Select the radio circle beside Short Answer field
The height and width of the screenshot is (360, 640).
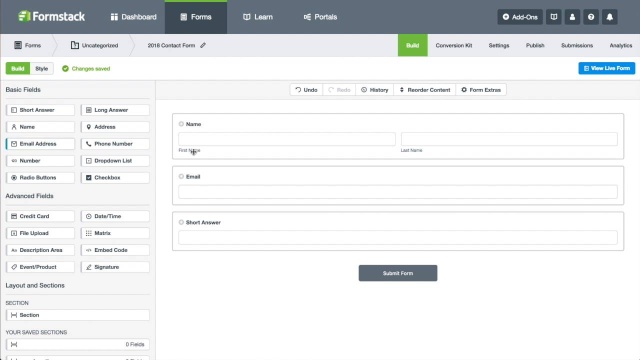(x=181, y=222)
